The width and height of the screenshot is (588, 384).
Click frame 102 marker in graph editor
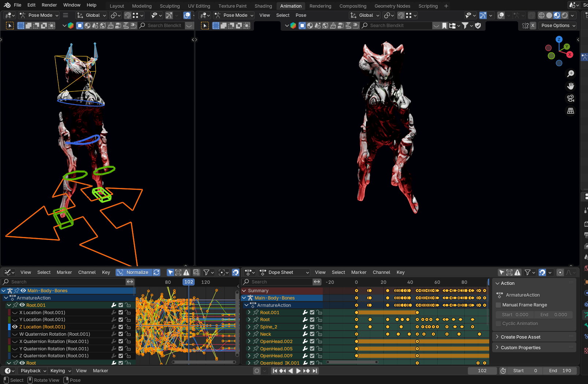click(189, 282)
